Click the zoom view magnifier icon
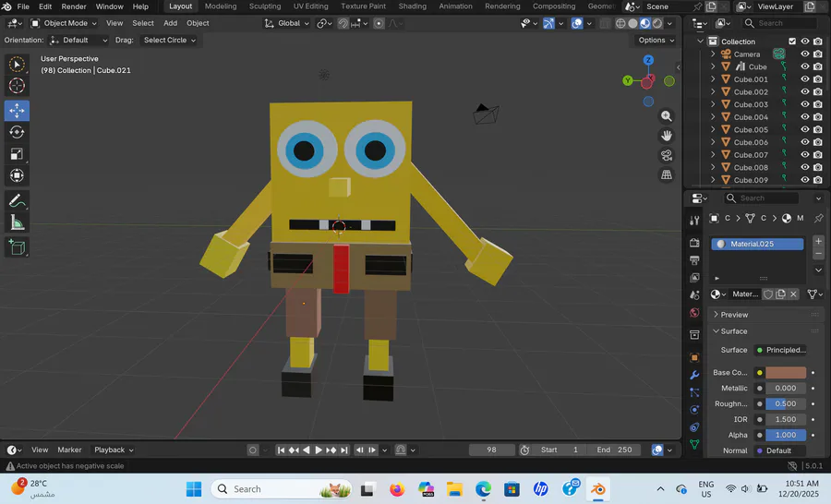Screen dimensions: 831x504 666,116
